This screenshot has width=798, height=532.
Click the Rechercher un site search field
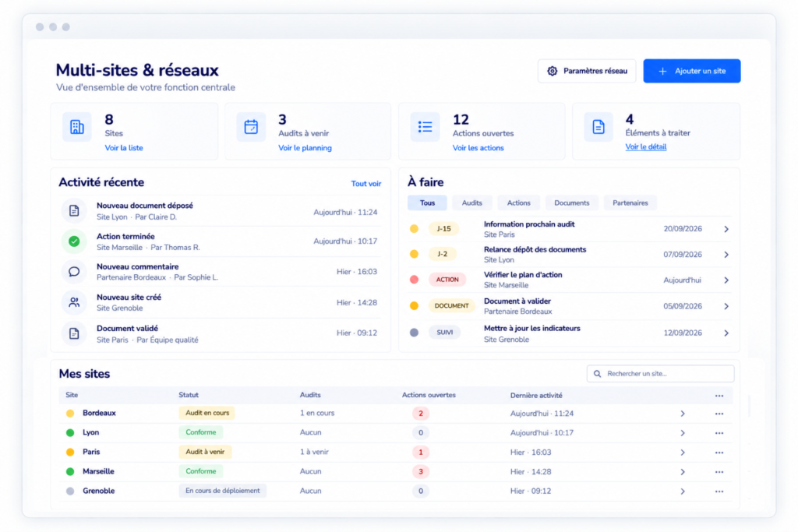point(660,374)
